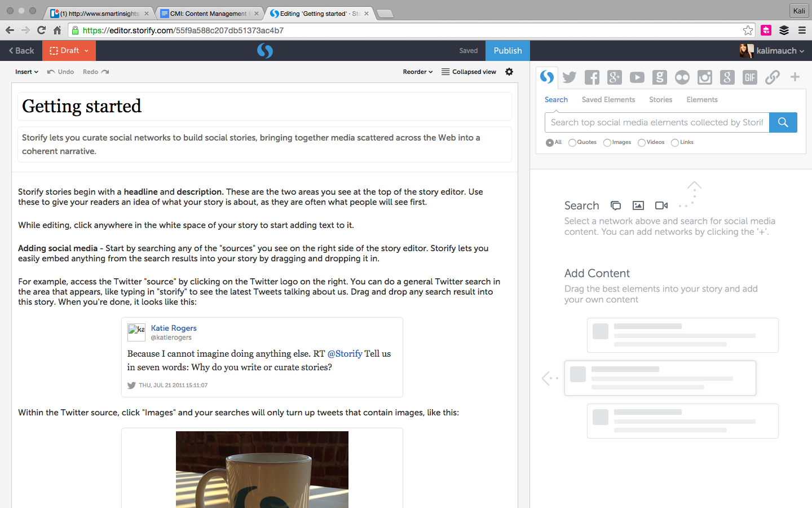Open Katie Rogers profile link

click(x=174, y=328)
